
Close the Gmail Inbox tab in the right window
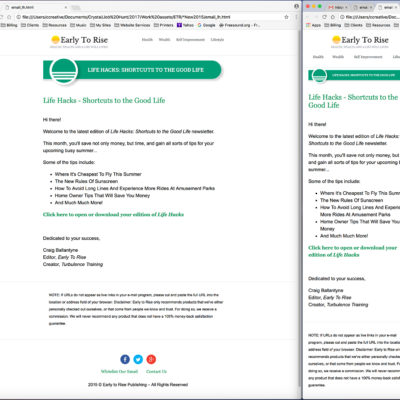(x=347, y=7)
